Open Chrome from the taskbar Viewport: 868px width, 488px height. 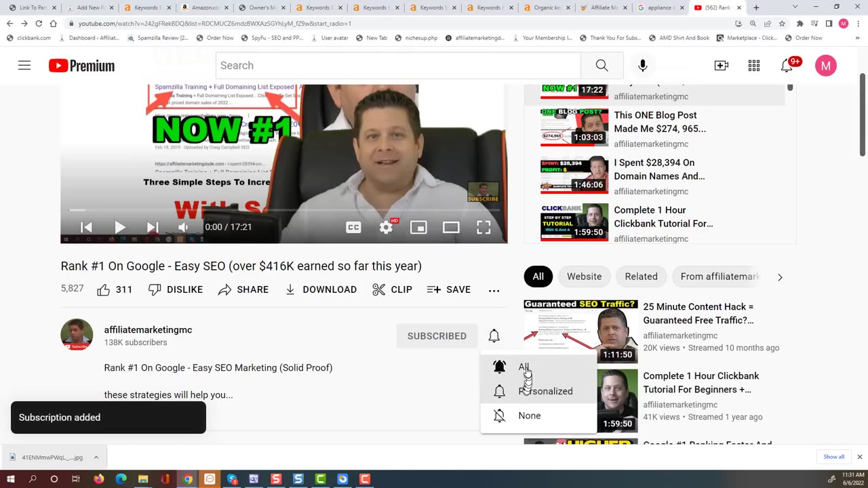click(188, 479)
